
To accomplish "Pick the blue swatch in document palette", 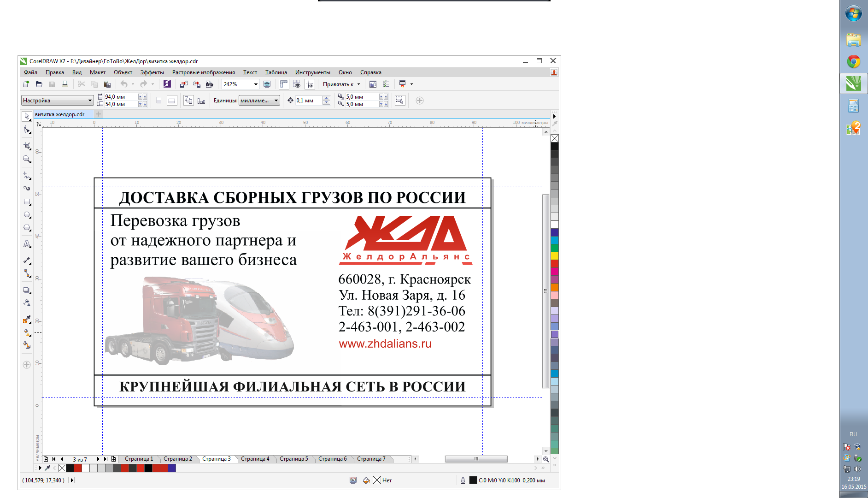I will pyautogui.click(x=172, y=468).
